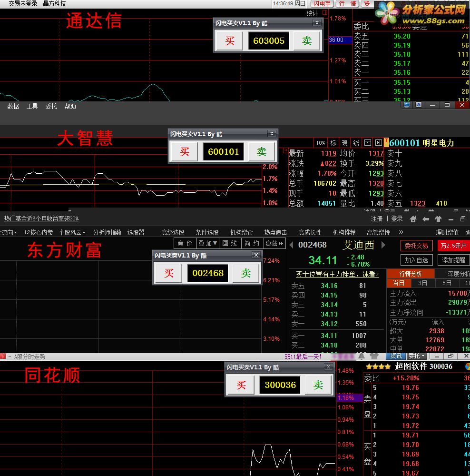The height and width of the screenshot is (476, 470).
Task: Edit stock code 002468 field
Action: [x=208, y=273]
